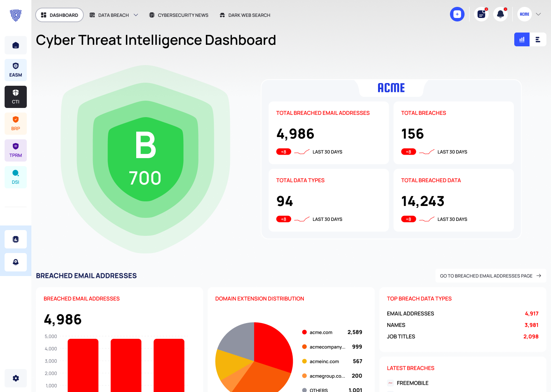Click +8 badge under Total Breached Email Addresses
The height and width of the screenshot is (392, 551).
(284, 152)
